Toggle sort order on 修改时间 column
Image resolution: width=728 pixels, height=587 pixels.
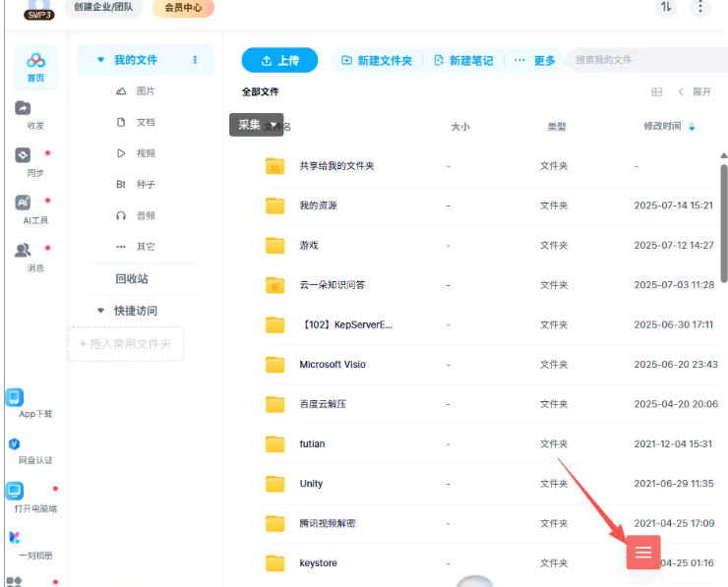691,126
